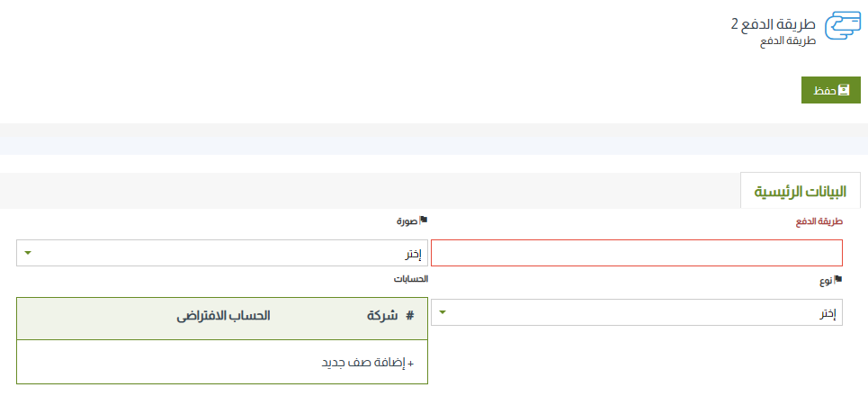Click the شركة column header
The height and width of the screenshot is (405, 868).
[x=381, y=317]
